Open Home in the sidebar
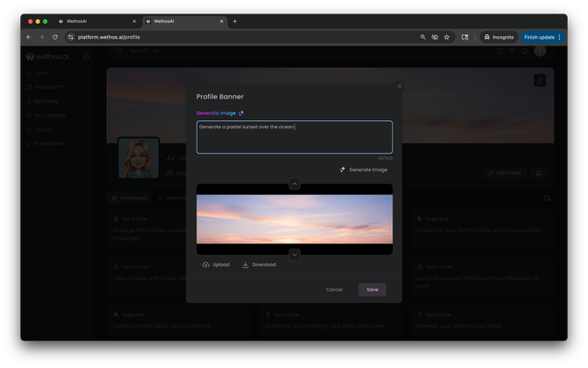The height and width of the screenshot is (368, 588). pyautogui.click(x=38, y=73)
